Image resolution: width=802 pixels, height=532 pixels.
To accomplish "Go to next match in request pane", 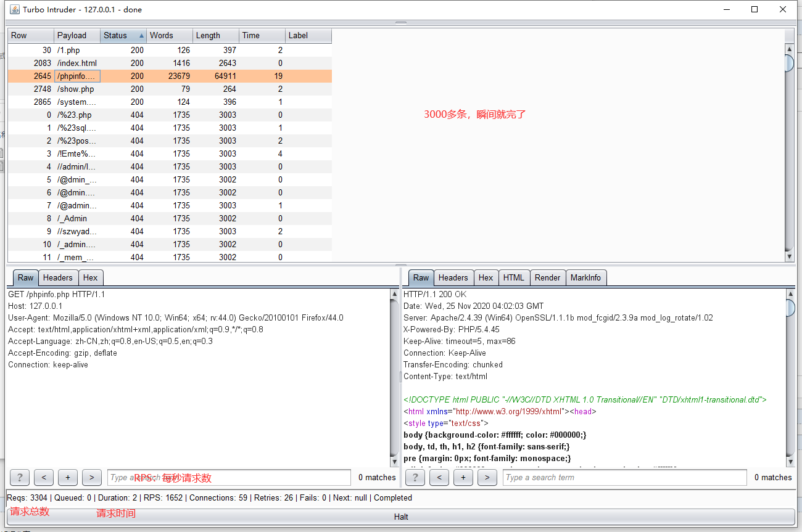I will point(92,477).
